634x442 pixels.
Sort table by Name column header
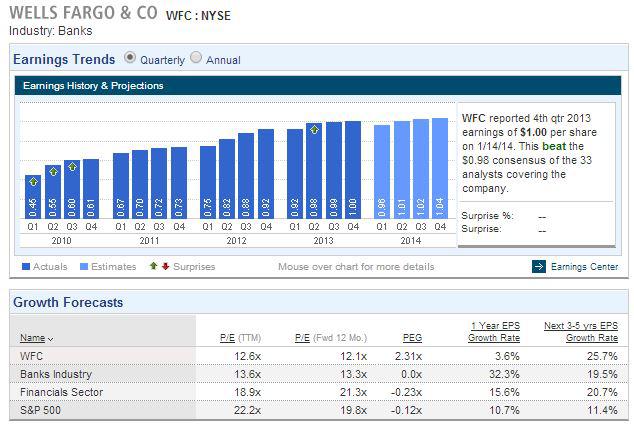32,338
